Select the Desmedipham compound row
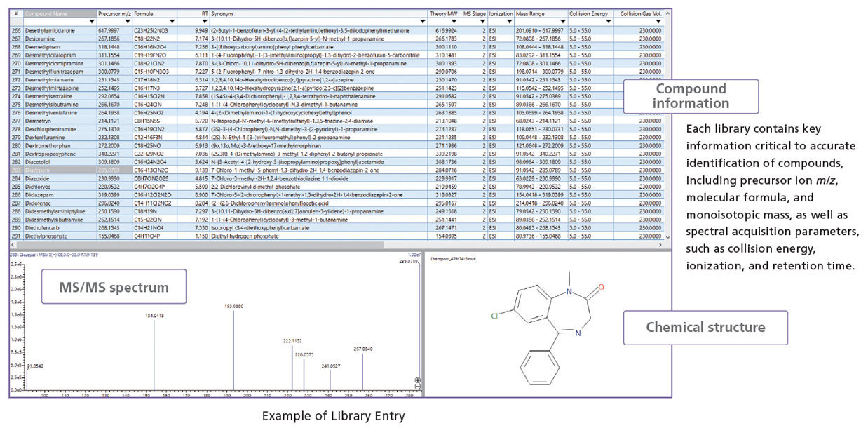The width and height of the screenshot is (868, 428). pyautogui.click(x=336, y=46)
